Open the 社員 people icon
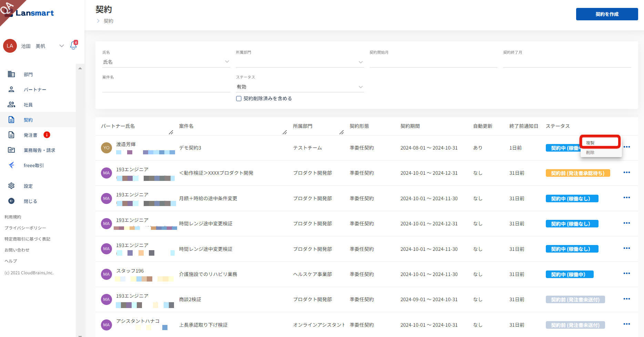644x337 pixels. (x=11, y=104)
